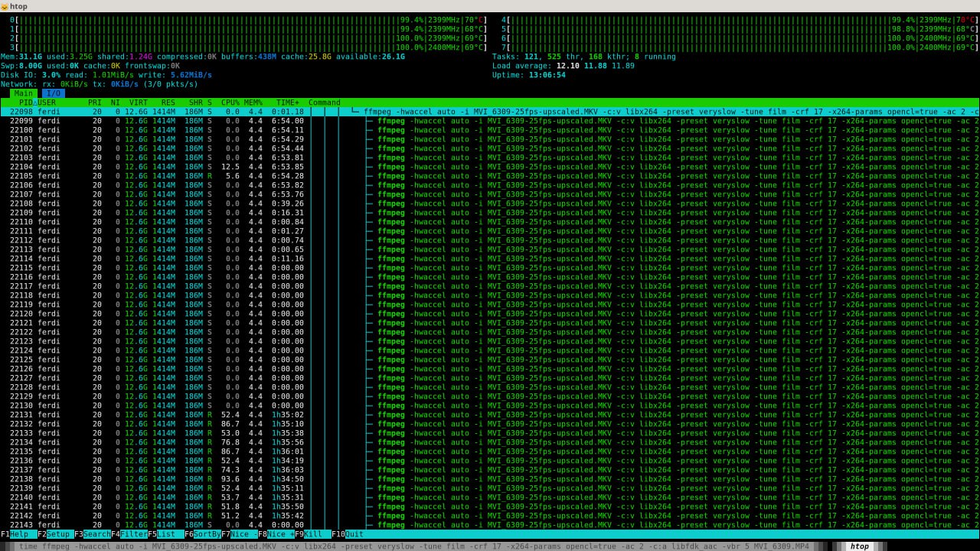Viewport: 980px width, 551px height.
Task: Sort by the SHR column header
Action: coord(195,103)
